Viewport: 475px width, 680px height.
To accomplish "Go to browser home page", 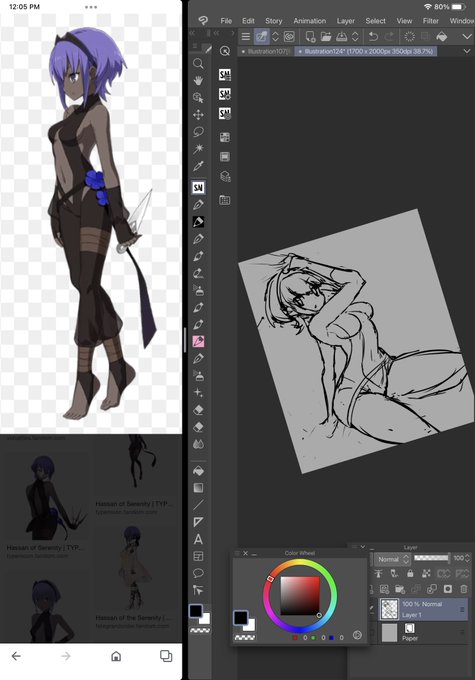I will 116,656.
